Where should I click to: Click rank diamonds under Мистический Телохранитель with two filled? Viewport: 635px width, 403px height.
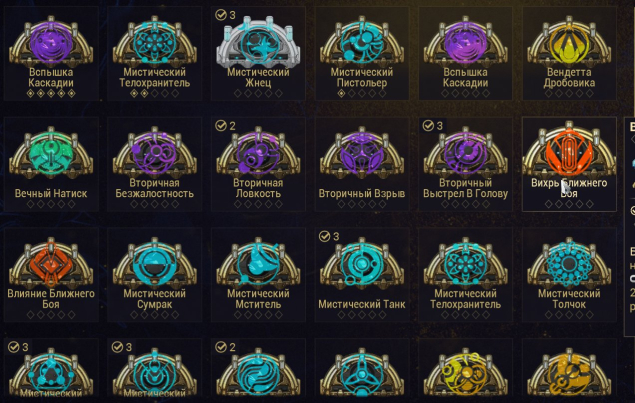point(155,94)
